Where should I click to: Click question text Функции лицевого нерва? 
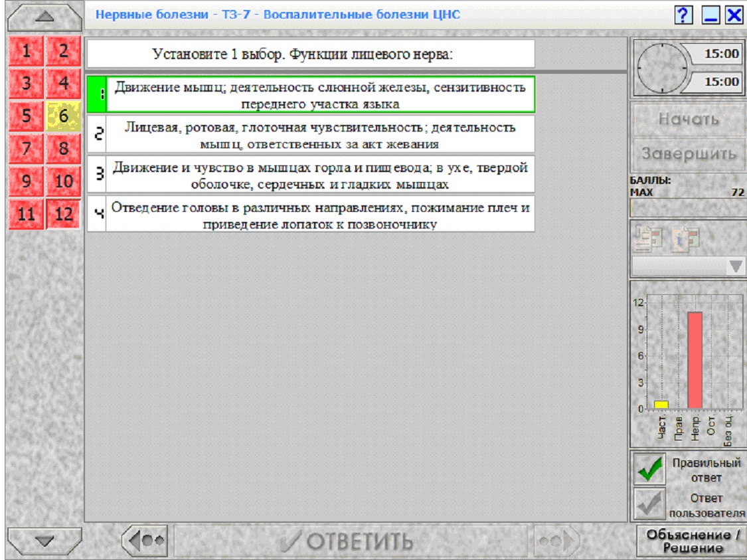371,54
